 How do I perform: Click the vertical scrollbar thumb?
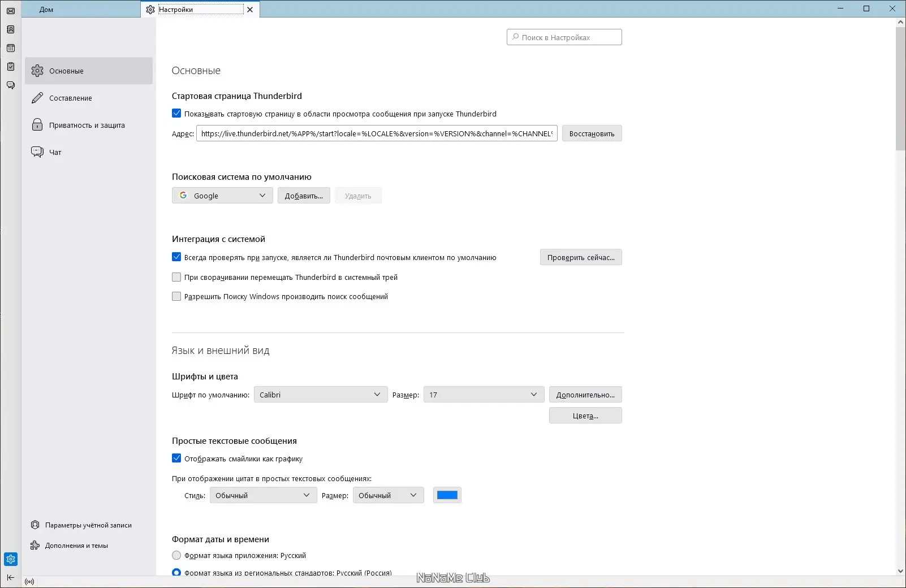coord(900,89)
